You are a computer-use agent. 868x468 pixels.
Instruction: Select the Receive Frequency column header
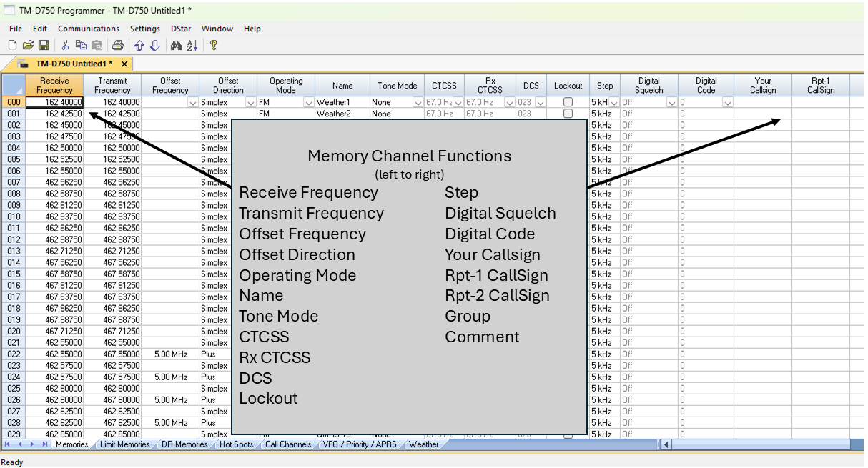pyautogui.click(x=55, y=86)
